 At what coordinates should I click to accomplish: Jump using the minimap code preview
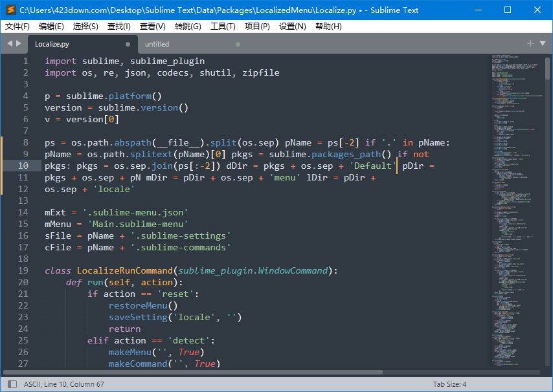pos(516,210)
